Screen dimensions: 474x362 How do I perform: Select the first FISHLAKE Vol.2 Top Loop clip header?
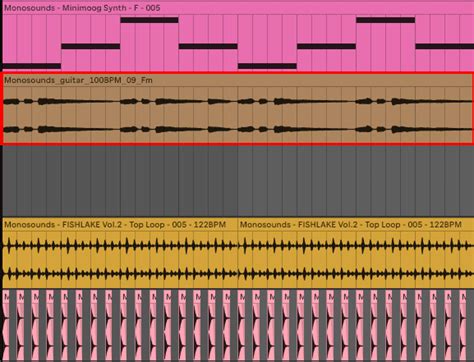(x=120, y=225)
